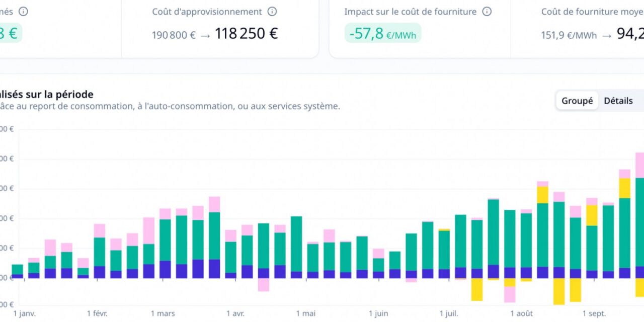Click the Coût d'approvisionnement heading
Viewport: 644px width, 322px height.
(x=207, y=12)
